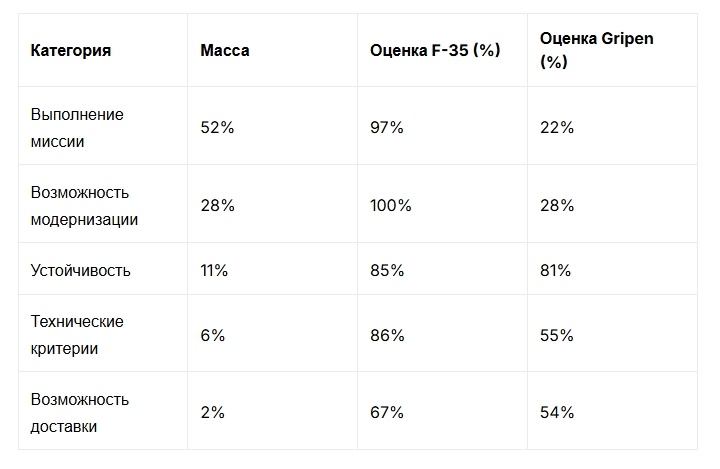Click the 67% F-35 delivery score
Screen dimensions: 720x469
tap(387, 412)
